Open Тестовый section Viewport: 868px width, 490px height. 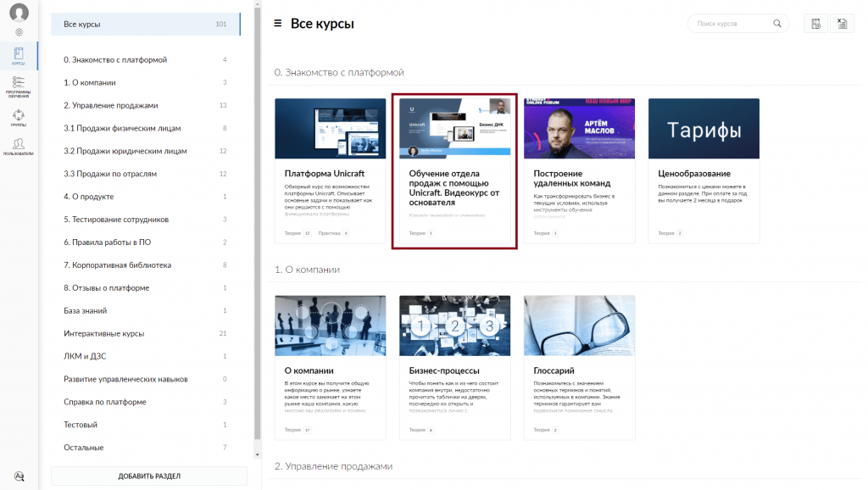[x=146, y=425]
